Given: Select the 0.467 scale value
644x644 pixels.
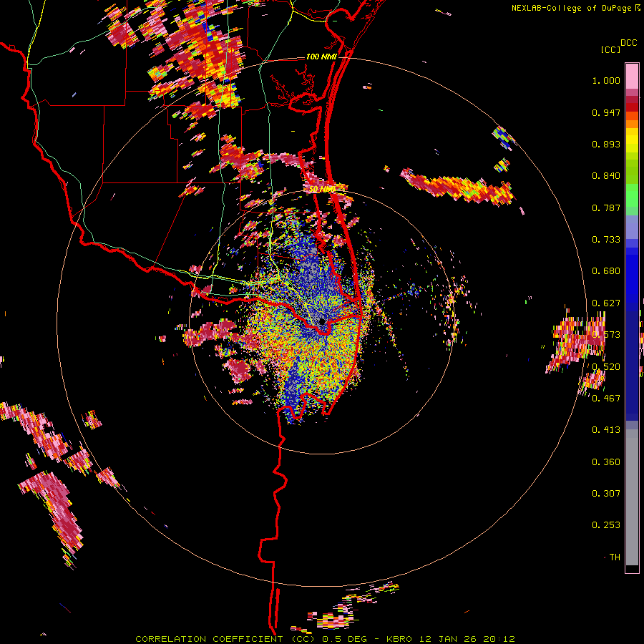Looking at the screenshot, I should [606, 398].
